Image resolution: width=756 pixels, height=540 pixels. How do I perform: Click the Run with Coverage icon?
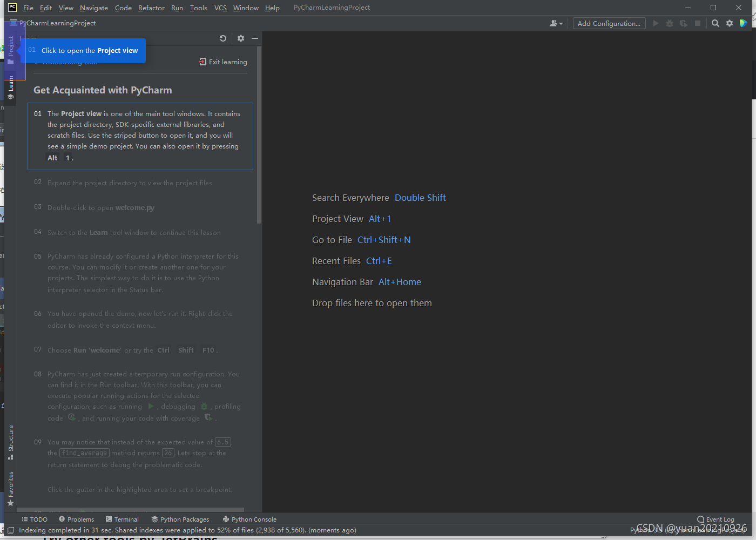click(683, 23)
